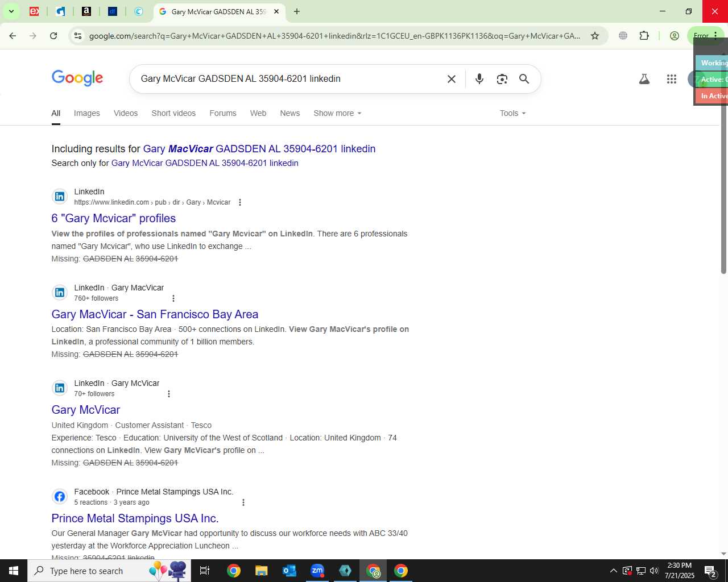This screenshot has width=728, height=582.
Task: Open File Explorer from the taskbar
Action: [x=261, y=571]
